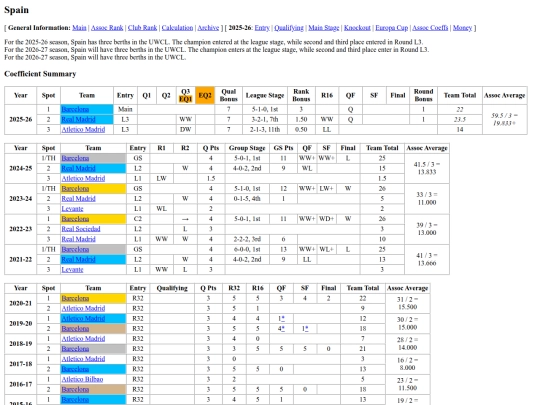Open the 1* footnote link in 2019-20 Atletico row
540x405 pixels.
[282, 319]
